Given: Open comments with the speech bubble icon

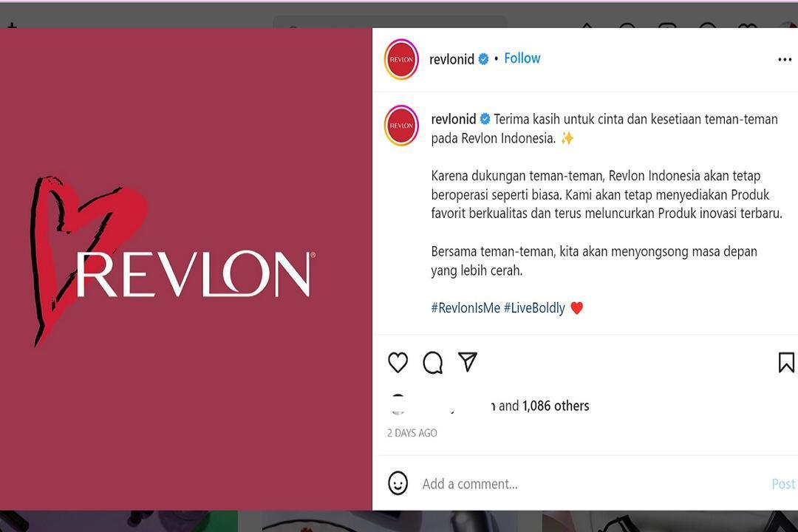Looking at the screenshot, I should point(432,363).
